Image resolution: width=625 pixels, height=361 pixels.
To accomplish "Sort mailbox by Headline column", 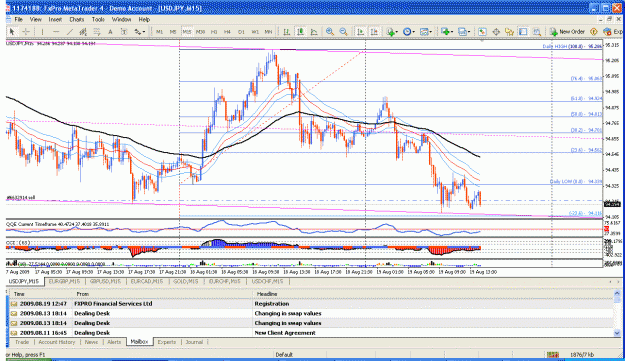I will pos(433,294).
